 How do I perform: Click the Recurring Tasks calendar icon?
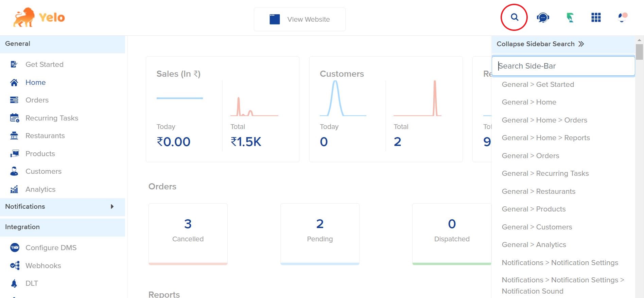(14, 118)
